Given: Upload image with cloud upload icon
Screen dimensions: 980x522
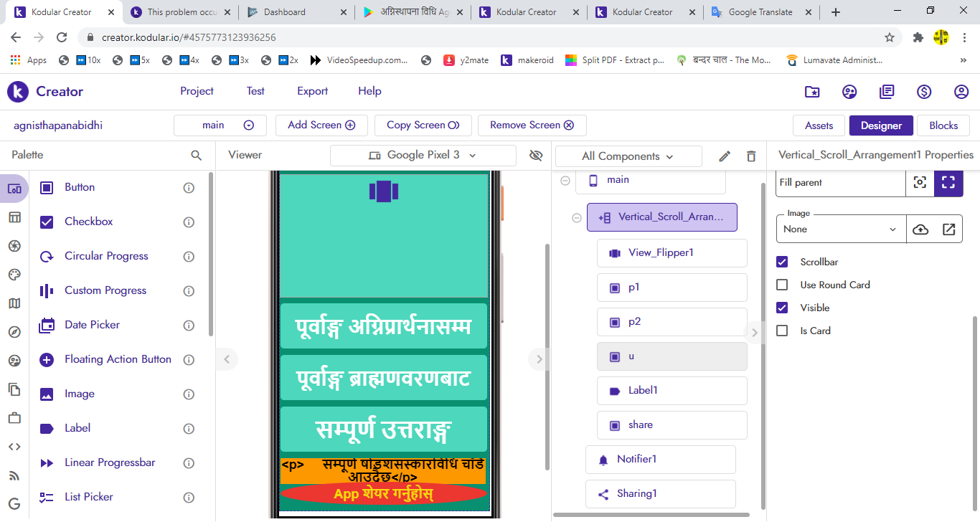Looking at the screenshot, I should [920, 229].
